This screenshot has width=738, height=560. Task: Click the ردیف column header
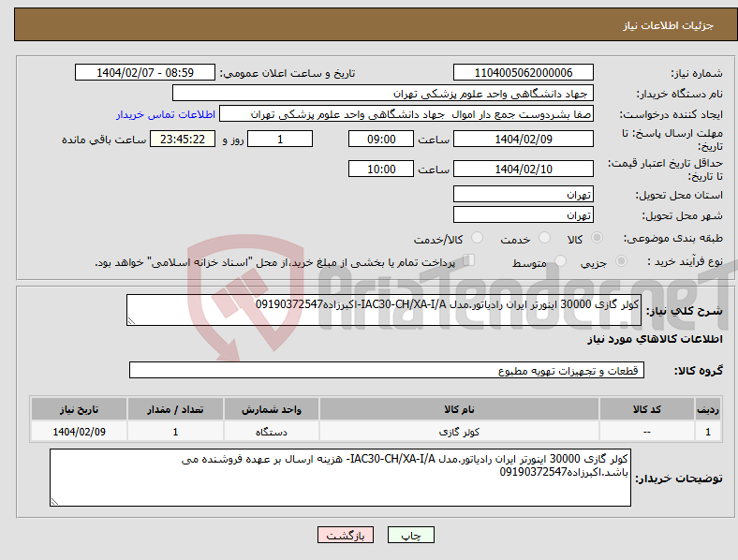pos(708,409)
